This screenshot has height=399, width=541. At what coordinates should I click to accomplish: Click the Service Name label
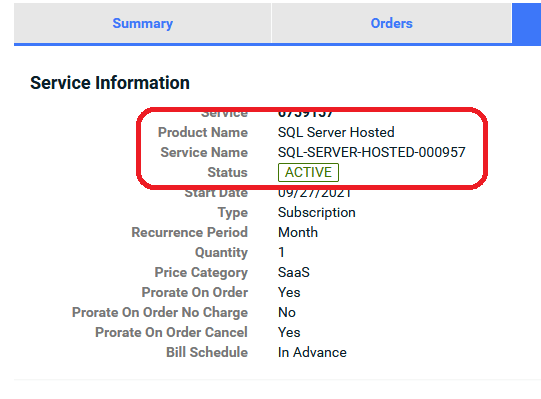click(204, 152)
